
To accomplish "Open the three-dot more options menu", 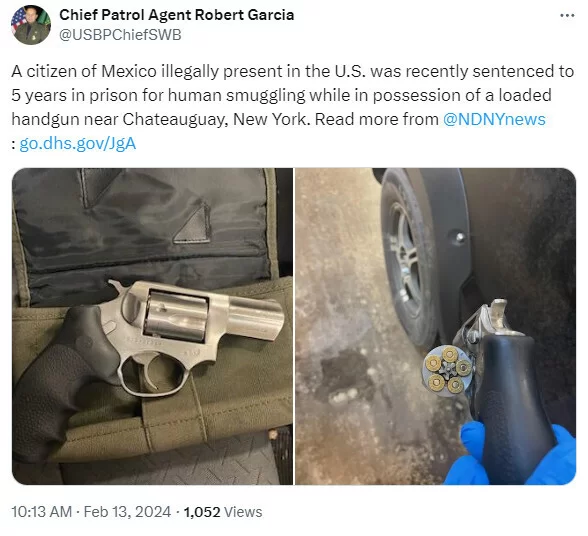I will point(567,15).
